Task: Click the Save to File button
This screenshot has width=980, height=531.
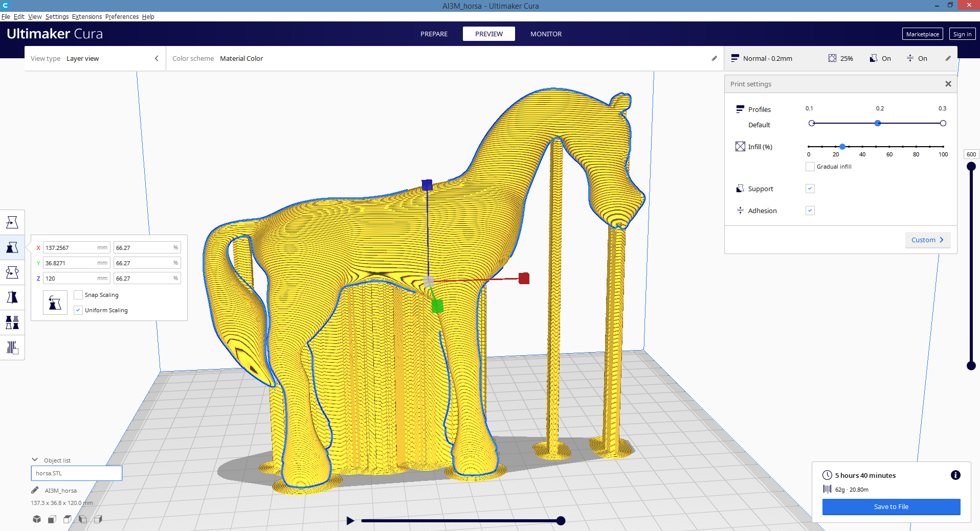Action: [891, 506]
